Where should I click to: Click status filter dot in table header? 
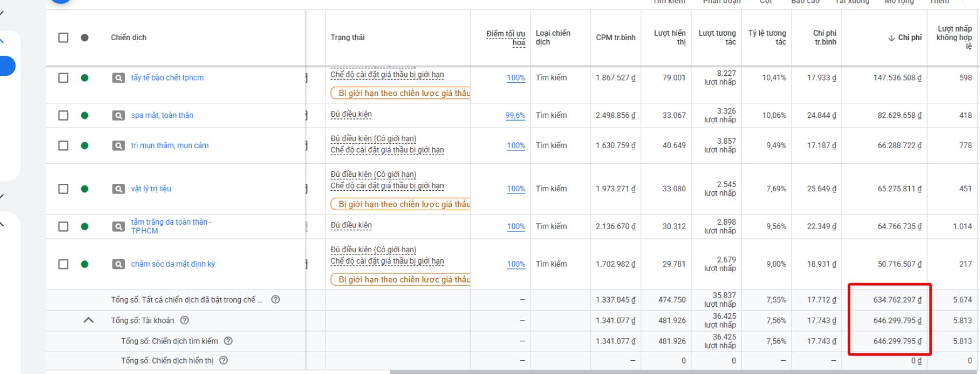click(x=84, y=37)
